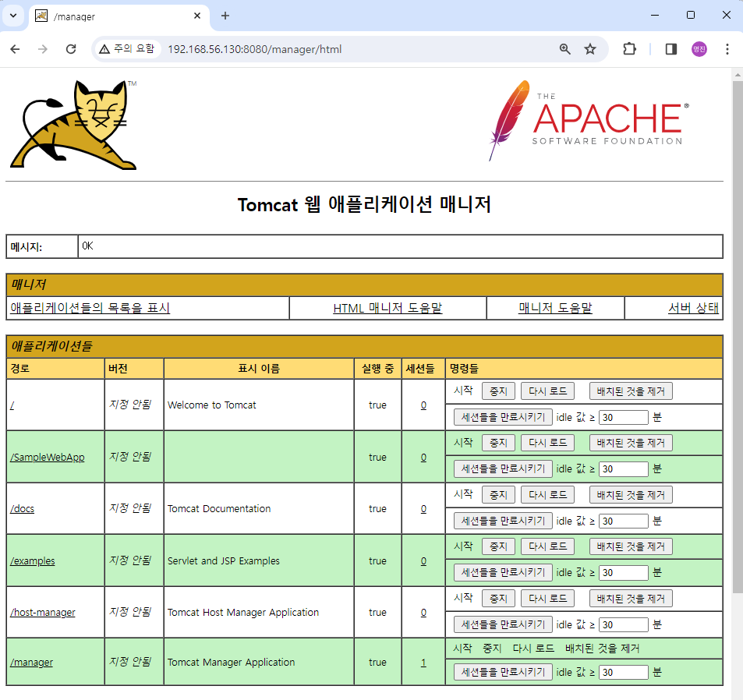Open a new browser tab
The height and width of the screenshot is (700, 743).
tap(225, 16)
